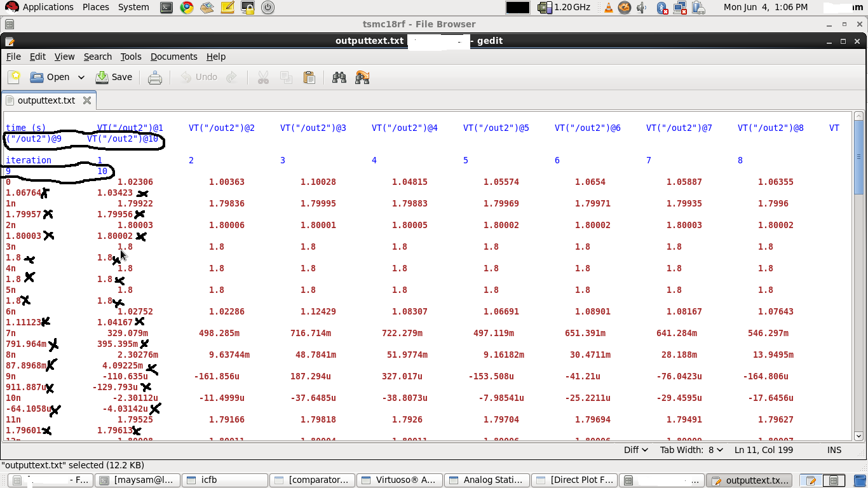Cut selection with scissors icon
Viewport: 868px width, 488px height.
[x=263, y=78]
